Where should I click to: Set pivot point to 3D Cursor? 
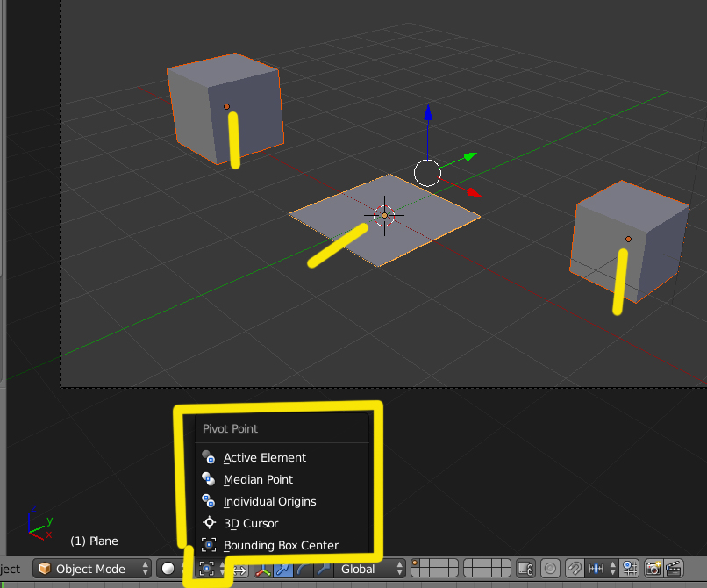[282, 523]
